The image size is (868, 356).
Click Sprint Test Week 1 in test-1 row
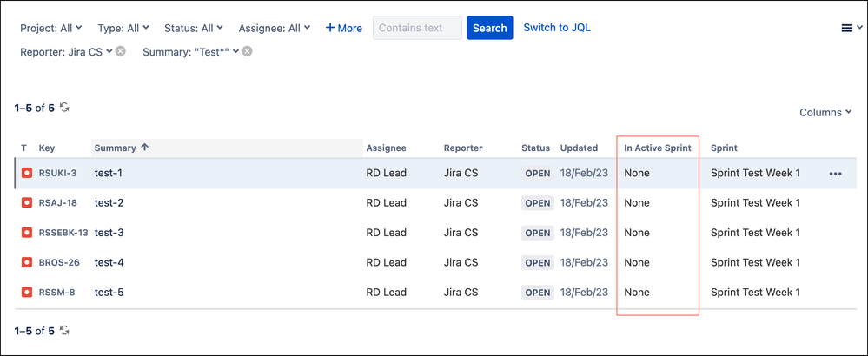pos(756,173)
